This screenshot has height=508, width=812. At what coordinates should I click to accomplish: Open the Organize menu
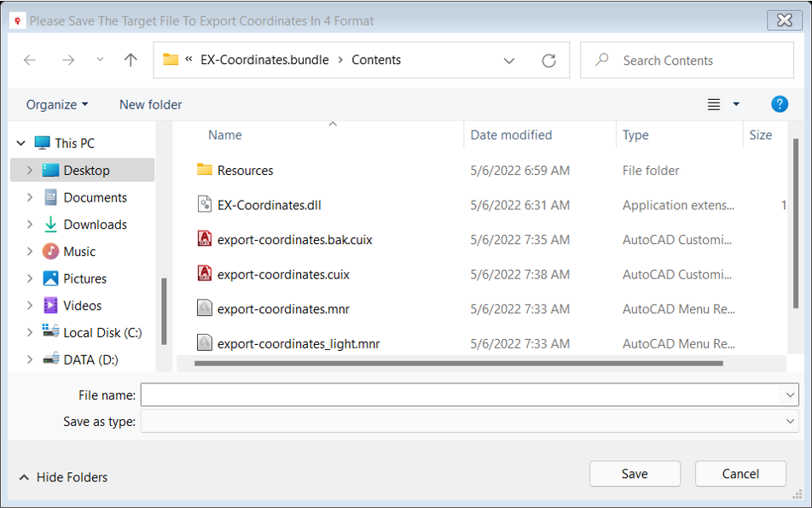[57, 105]
